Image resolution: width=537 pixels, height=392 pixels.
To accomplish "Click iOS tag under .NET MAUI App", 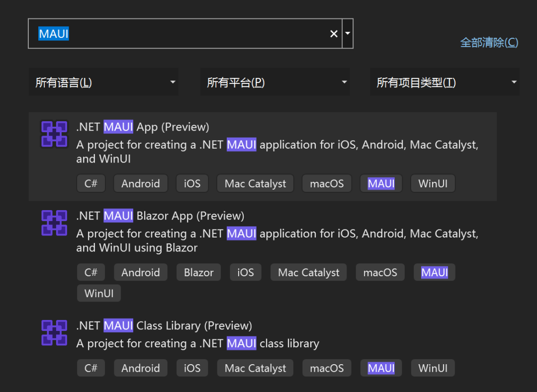I will [192, 184].
